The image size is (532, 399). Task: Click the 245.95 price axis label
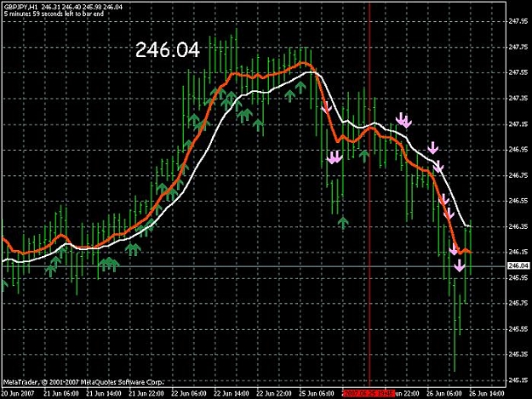point(518,277)
